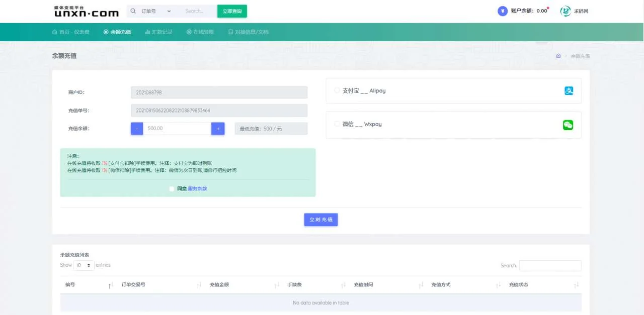
Task: Open the 服务条款 terms link
Action: tap(197, 188)
